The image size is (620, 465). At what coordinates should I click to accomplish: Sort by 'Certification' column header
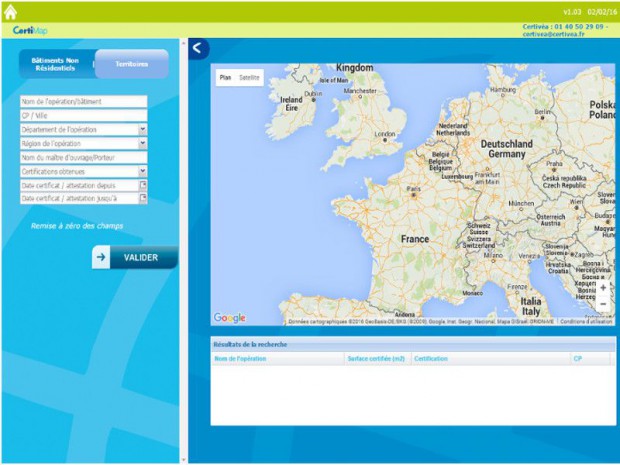[x=490, y=359]
